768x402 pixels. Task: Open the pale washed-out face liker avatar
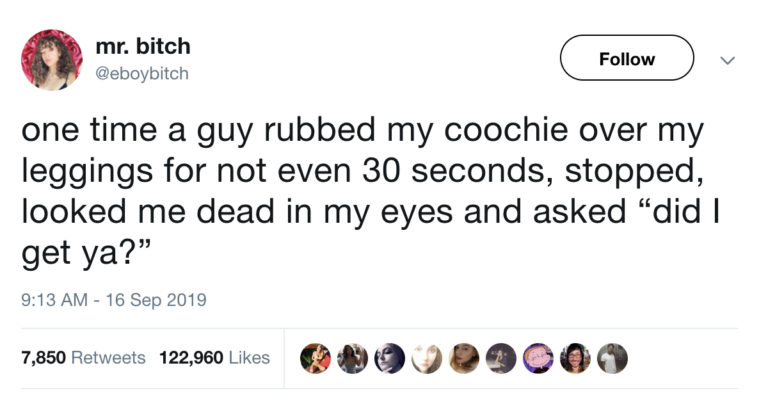(429, 358)
